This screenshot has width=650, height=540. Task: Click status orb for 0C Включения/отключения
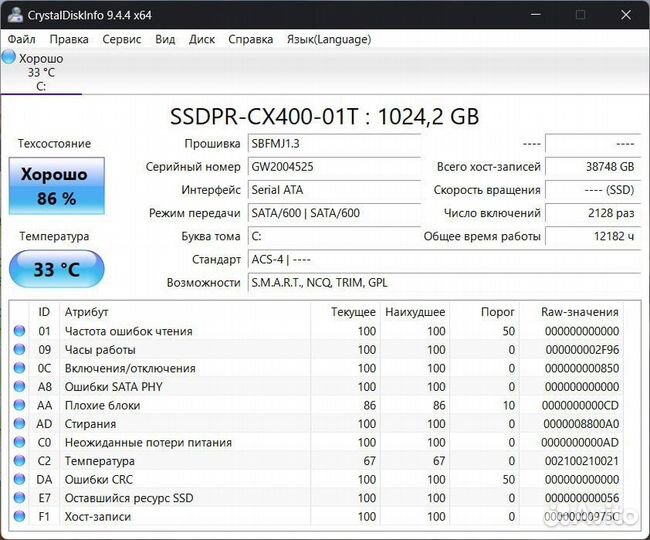coord(19,368)
